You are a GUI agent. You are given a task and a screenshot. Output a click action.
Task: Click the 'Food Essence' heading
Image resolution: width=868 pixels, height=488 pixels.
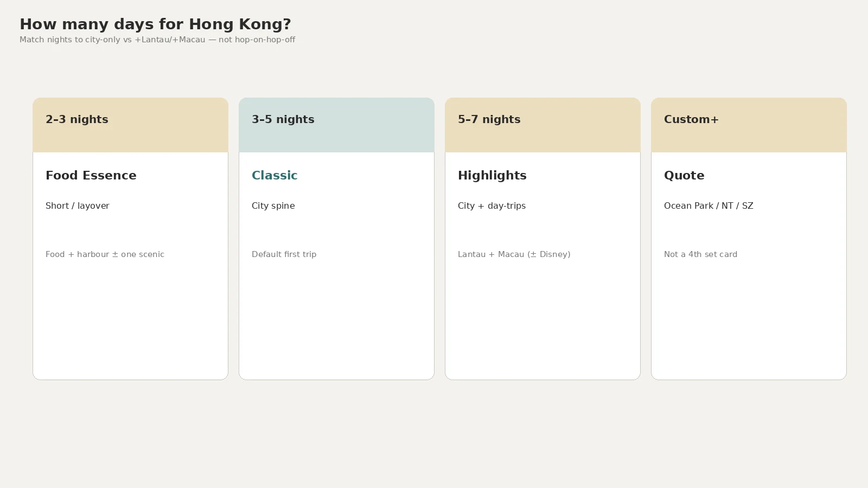tap(91, 175)
